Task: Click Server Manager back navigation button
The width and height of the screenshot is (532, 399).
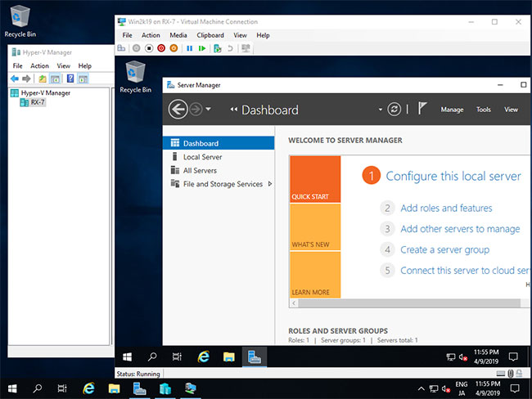Action: pos(178,110)
